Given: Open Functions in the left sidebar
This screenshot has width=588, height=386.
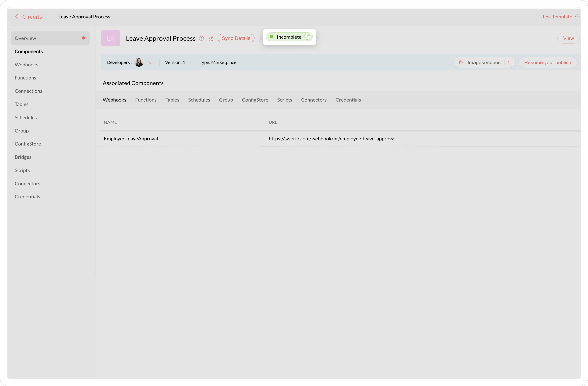Looking at the screenshot, I should pyautogui.click(x=25, y=78).
